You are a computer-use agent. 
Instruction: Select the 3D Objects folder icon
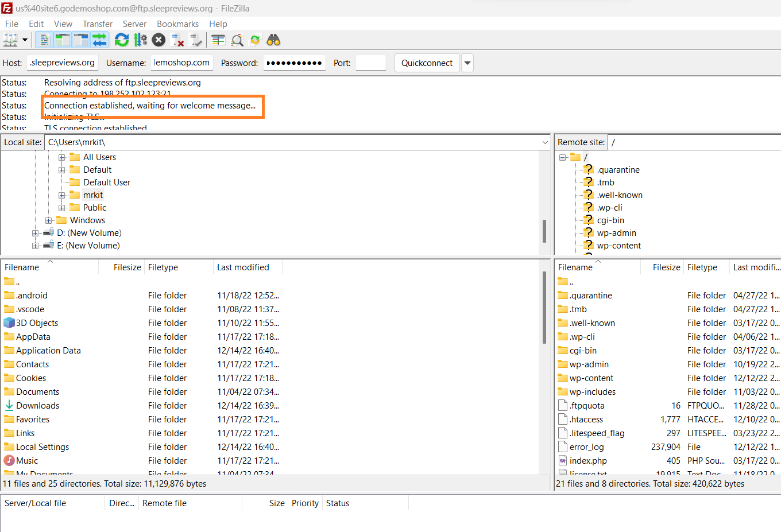9,323
